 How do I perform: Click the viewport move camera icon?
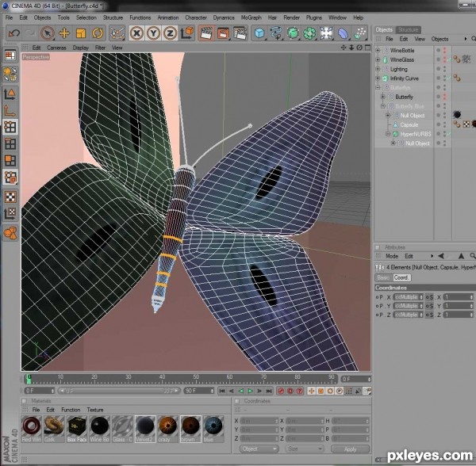[344, 48]
